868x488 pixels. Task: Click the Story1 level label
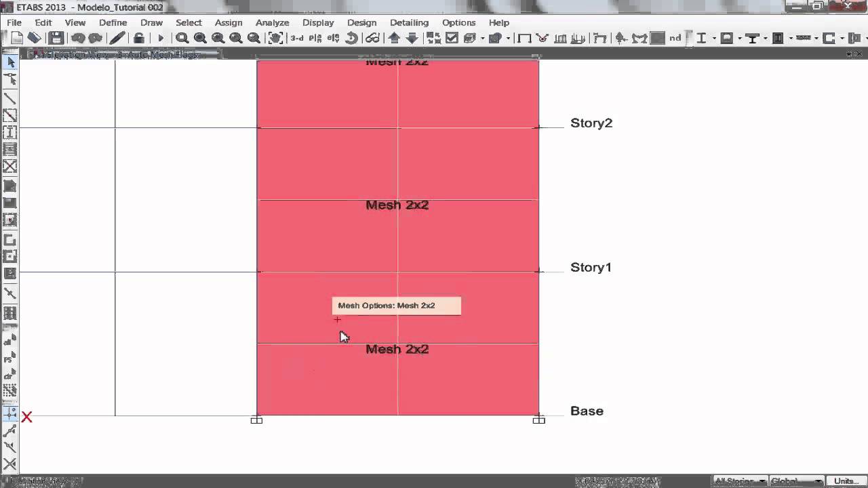pos(591,267)
